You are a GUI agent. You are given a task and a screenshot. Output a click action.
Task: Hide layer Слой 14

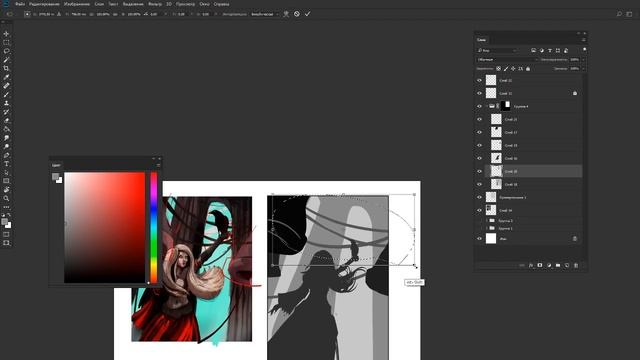tap(480, 210)
